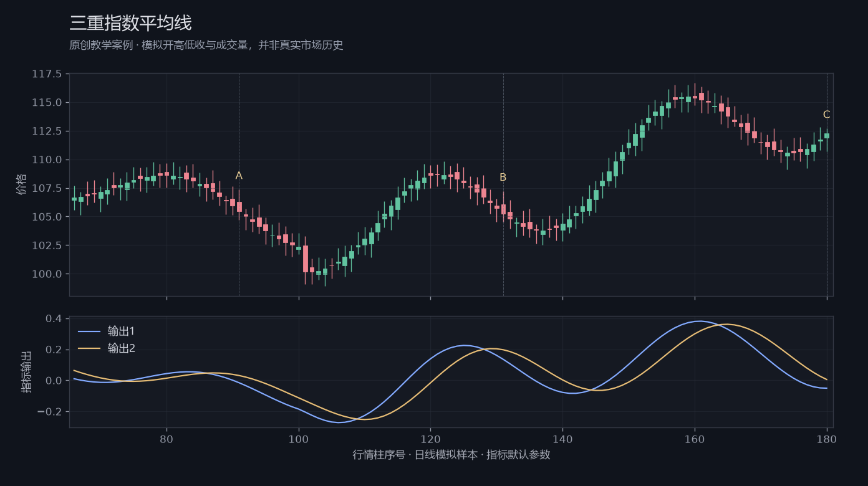868x486 pixels.
Task: Click price tick label 112.5
Action: pos(47,131)
